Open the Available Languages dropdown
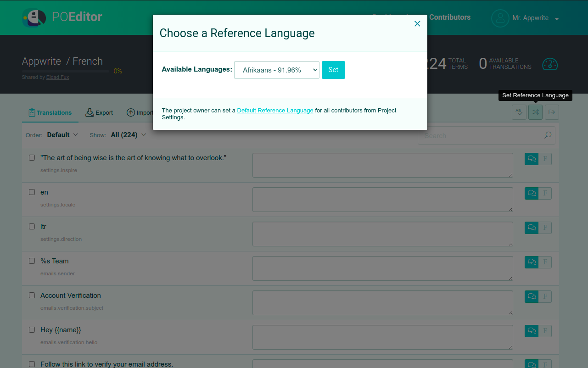Viewport: 588px width, 368px height. (x=276, y=70)
